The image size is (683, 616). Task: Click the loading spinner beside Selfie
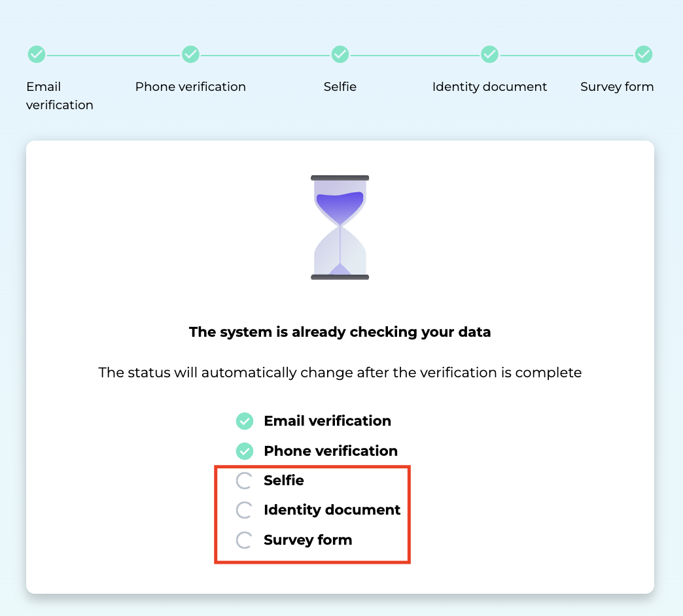pyautogui.click(x=244, y=481)
